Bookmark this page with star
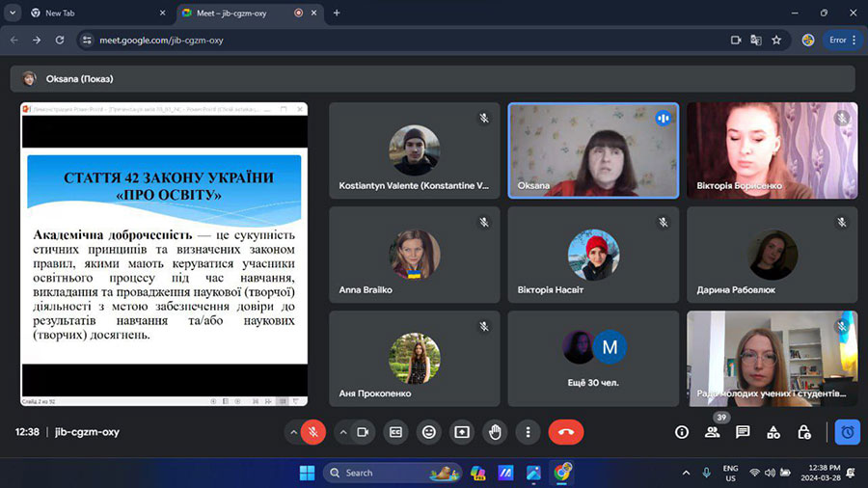 776,40
